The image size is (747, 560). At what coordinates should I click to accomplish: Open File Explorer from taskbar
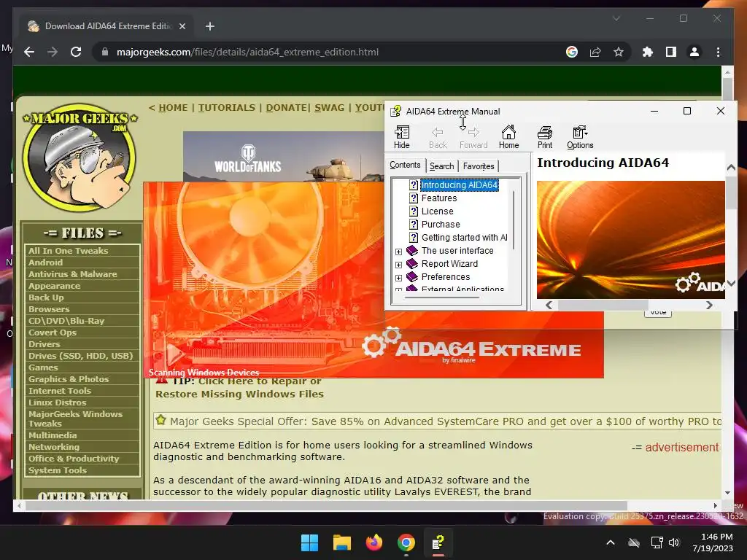click(341, 542)
